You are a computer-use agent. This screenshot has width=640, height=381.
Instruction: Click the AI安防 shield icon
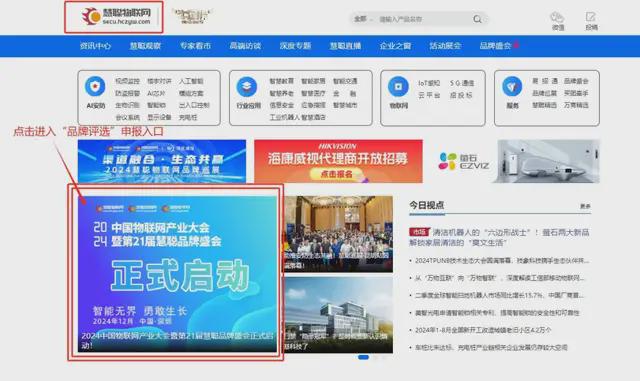click(x=95, y=86)
